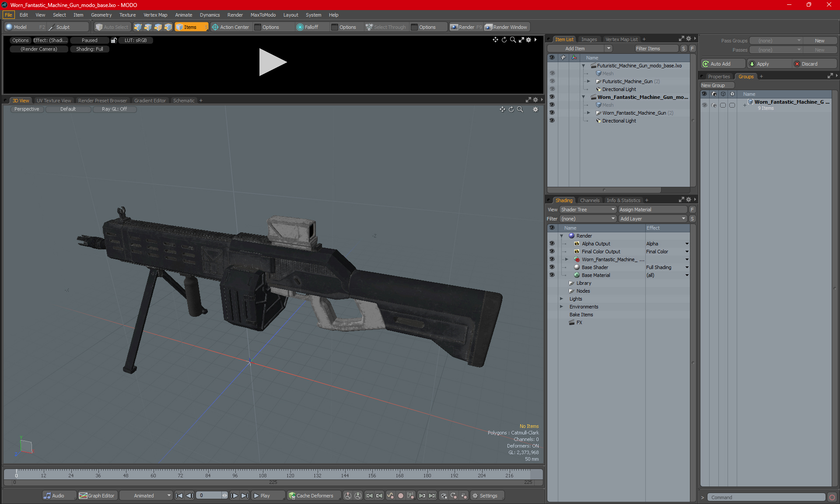Hide the Base Material layer

tap(552, 275)
